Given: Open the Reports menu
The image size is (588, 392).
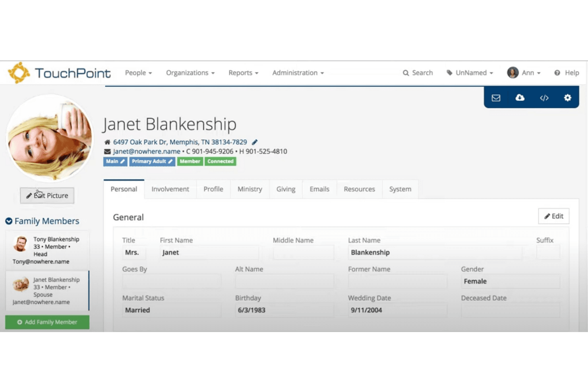Looking at the screenshot, I should (243, 73).
